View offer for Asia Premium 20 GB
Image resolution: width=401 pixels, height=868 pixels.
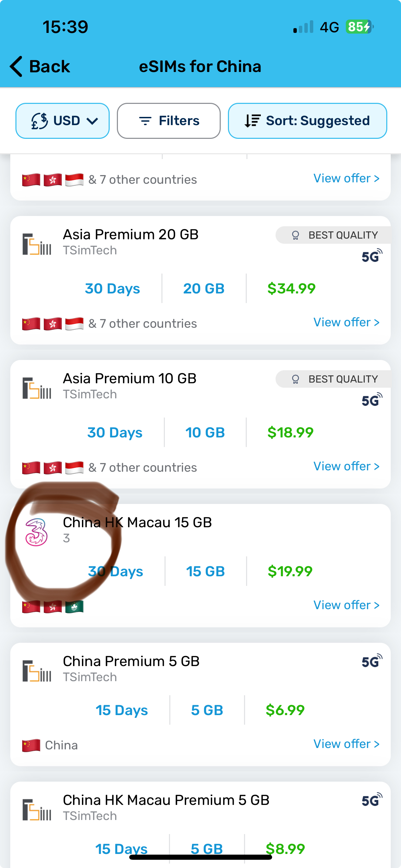(346, 323)
